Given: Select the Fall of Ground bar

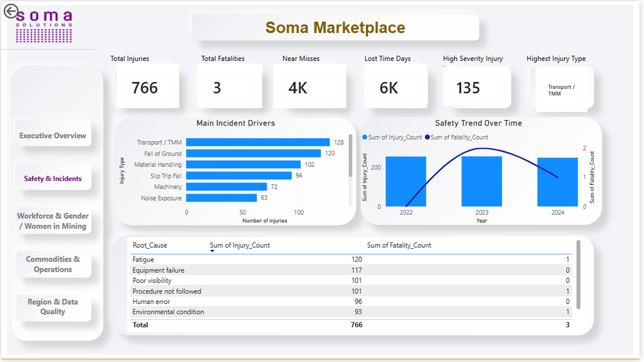Looking at the screenshot, I should 254,153.
